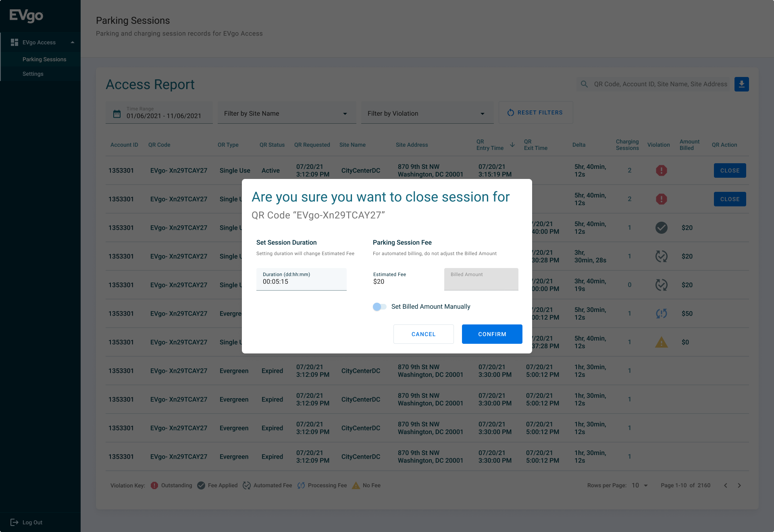Click the Log Out label
The image size is (774, 532).
(32, 522)
